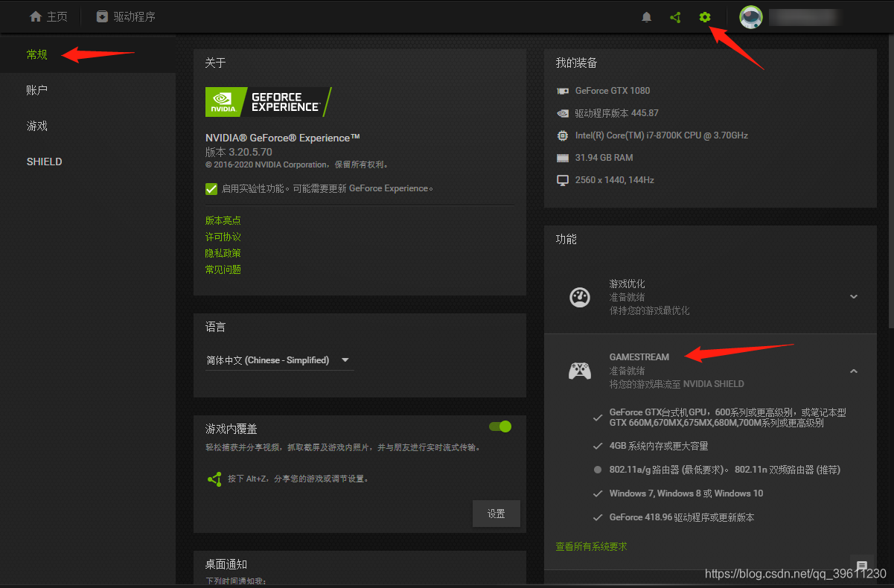Image resolution: width=894 pixels, height=588 pixels.
Task: Click the 游戏优化 speedometer icon
Action: pyautogui.click(x=580, y=297)
